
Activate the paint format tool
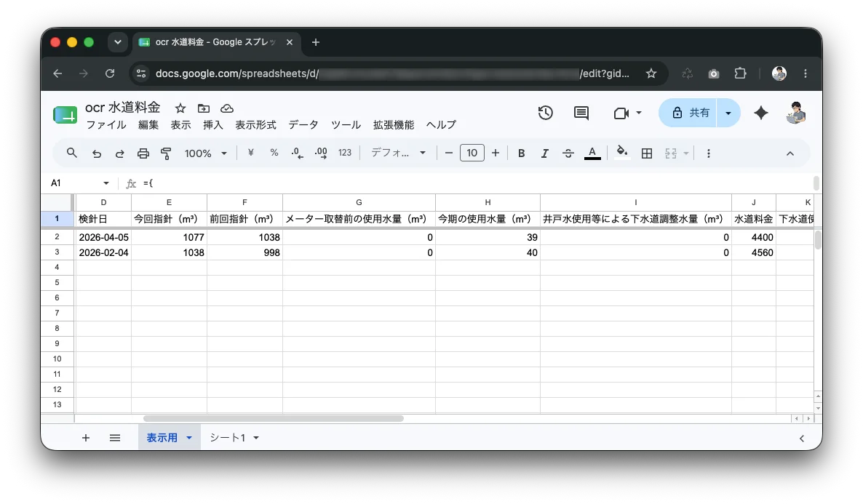tap(166, 153)
